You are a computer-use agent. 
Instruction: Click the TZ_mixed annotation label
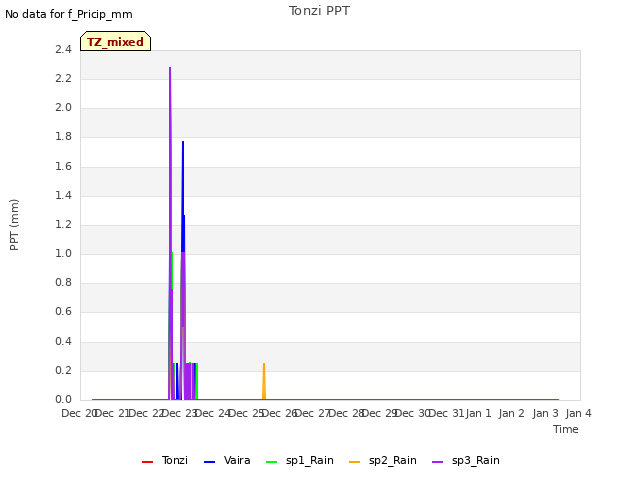(x=116, y=41)
